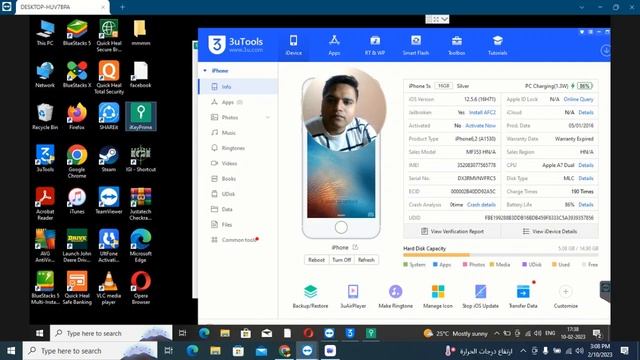Click the Install AFC2 link

click(482, 112)
